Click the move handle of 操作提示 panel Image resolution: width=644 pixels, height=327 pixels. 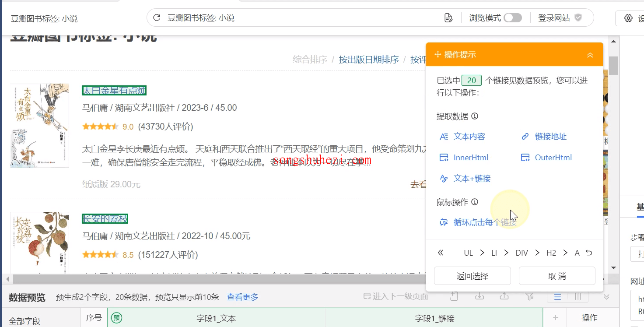437,55
